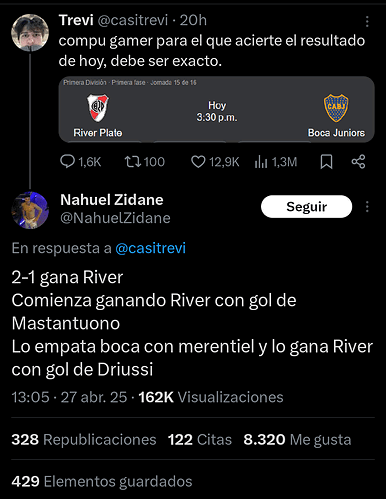View the 328 Republicaciones list

84,440
